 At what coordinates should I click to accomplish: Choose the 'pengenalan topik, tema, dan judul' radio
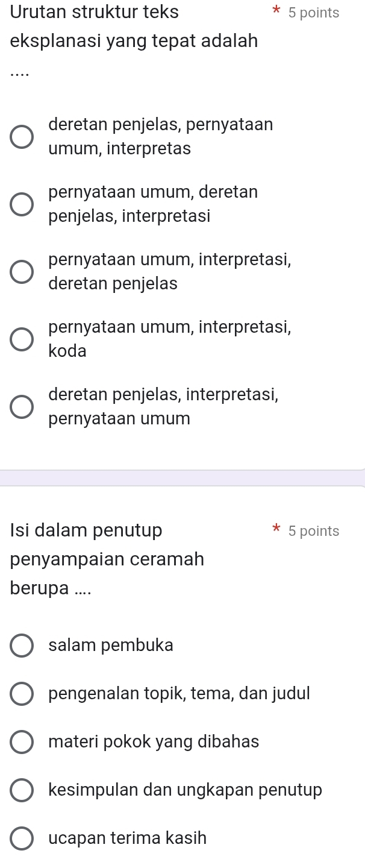[22, 694]
